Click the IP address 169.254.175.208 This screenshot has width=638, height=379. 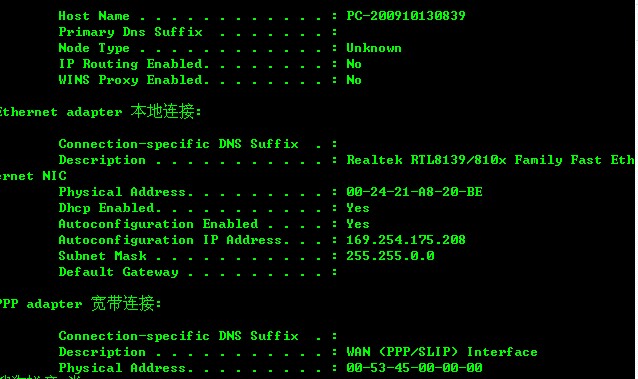coord(406,240)
